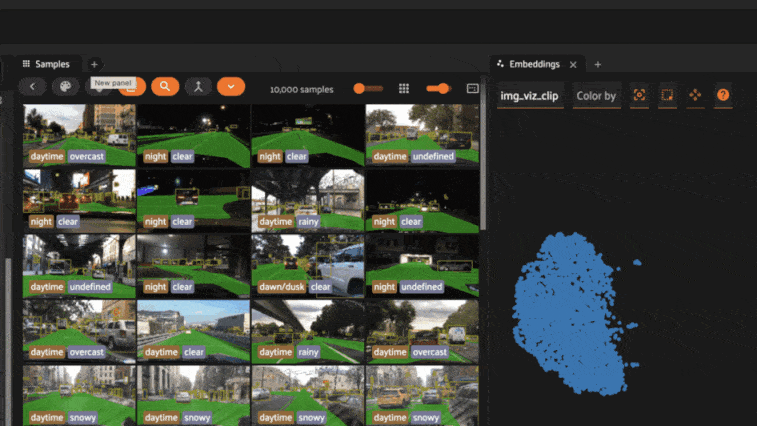This screenshot has height=426, width=757.
Task: Click the dashed-box selection icon in Embeddings
Action: pyautogui.click(x=667, y=96)
